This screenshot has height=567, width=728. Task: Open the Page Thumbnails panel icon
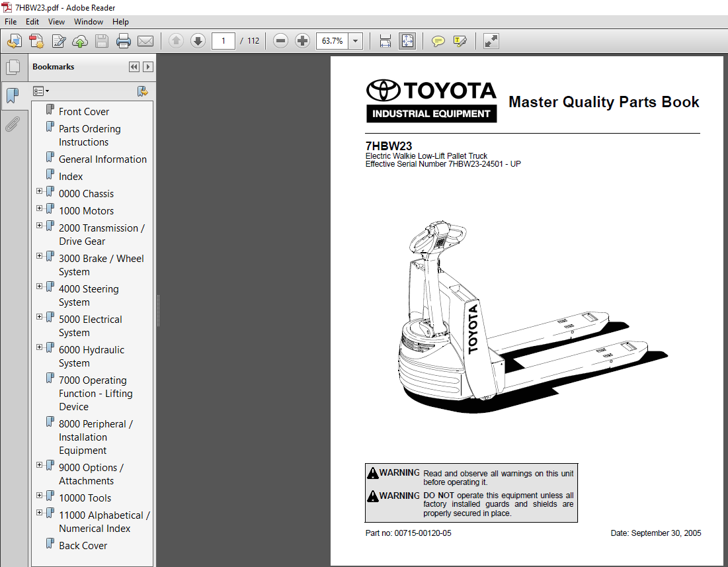(13, 67)
